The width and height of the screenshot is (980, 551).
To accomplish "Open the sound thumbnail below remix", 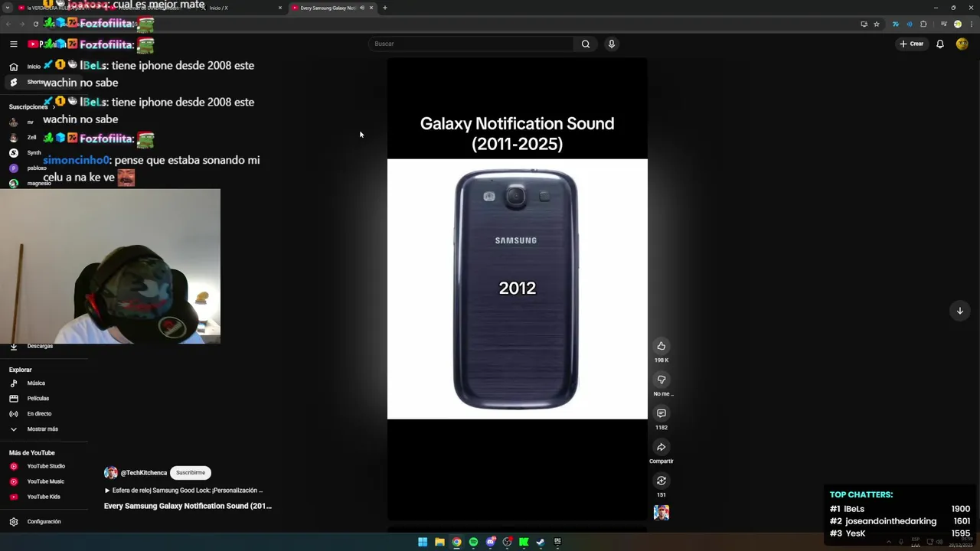I will coord(661,513).
